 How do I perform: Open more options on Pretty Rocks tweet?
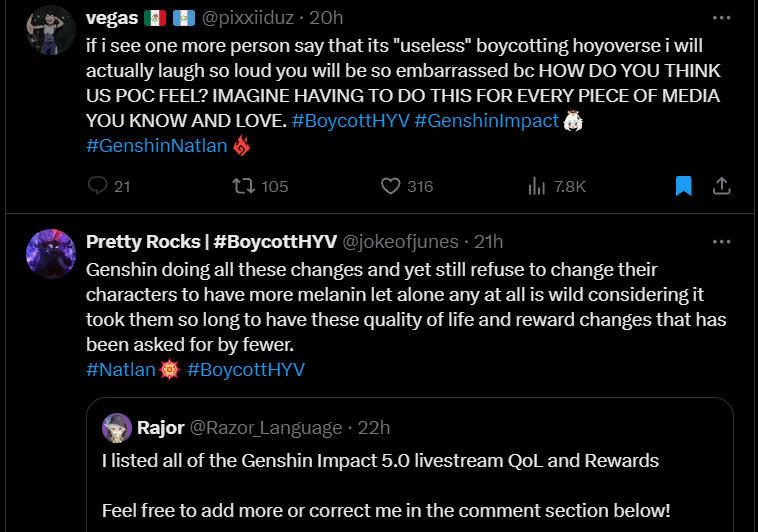point(721,241)
